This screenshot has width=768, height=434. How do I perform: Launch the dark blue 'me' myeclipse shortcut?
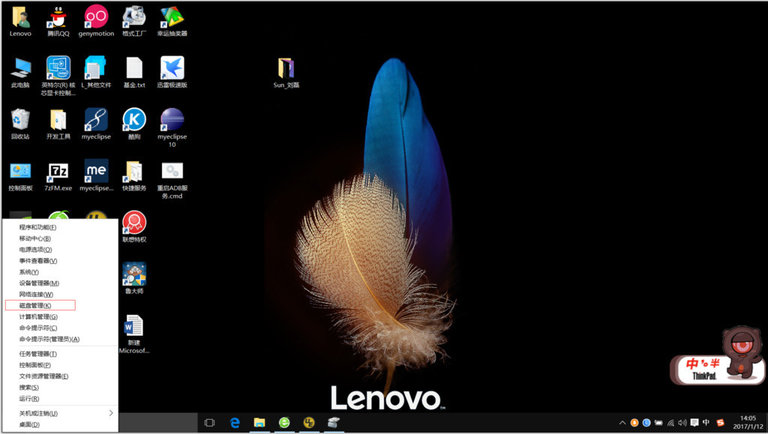(96, 175)
